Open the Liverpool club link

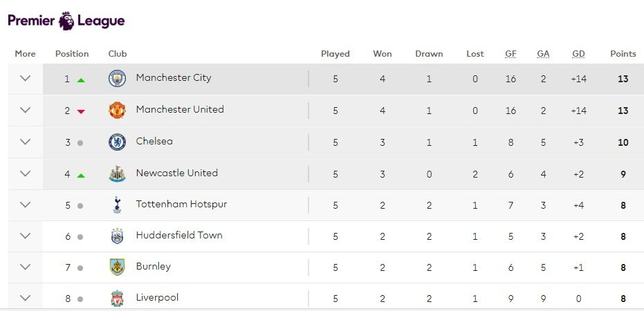pos(157,297)
